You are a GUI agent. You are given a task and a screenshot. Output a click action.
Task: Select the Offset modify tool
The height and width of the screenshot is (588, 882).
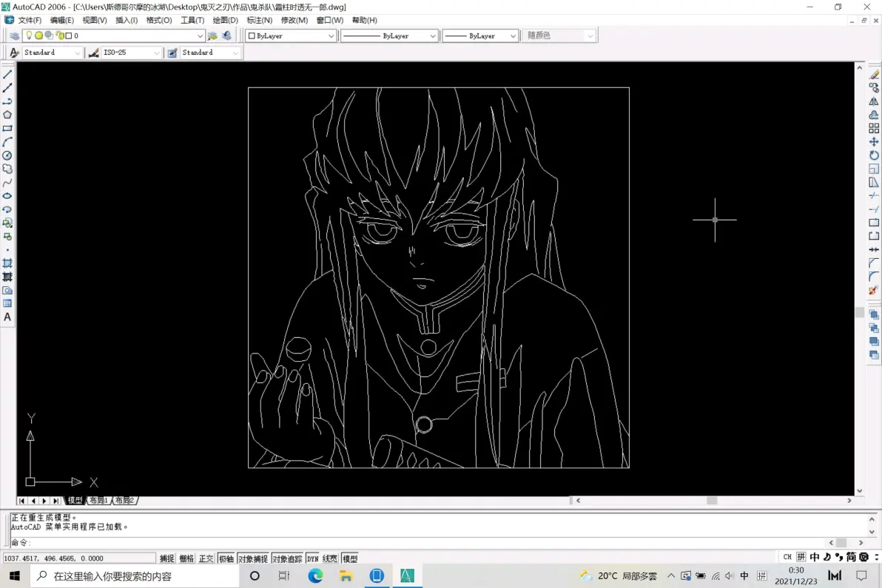coord(874,115)
